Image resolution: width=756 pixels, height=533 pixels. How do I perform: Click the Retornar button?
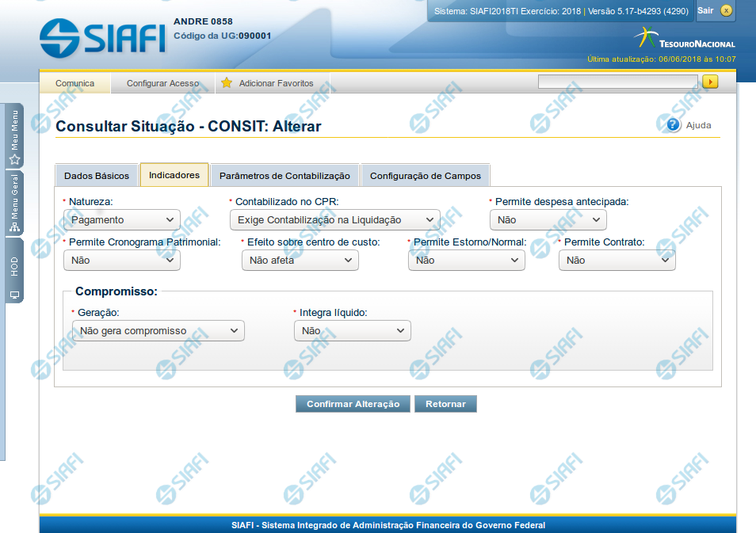pos(445,404)
